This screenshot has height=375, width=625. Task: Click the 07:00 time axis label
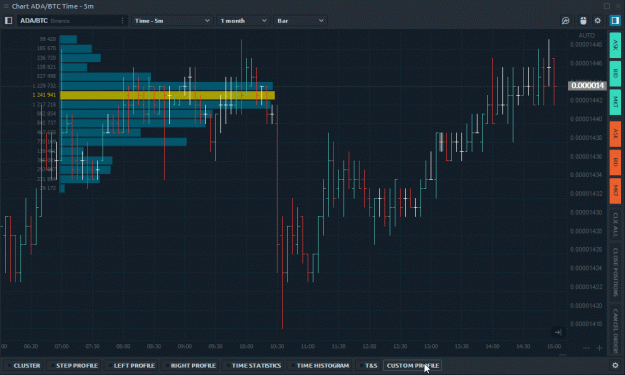[x=61, y=346]
